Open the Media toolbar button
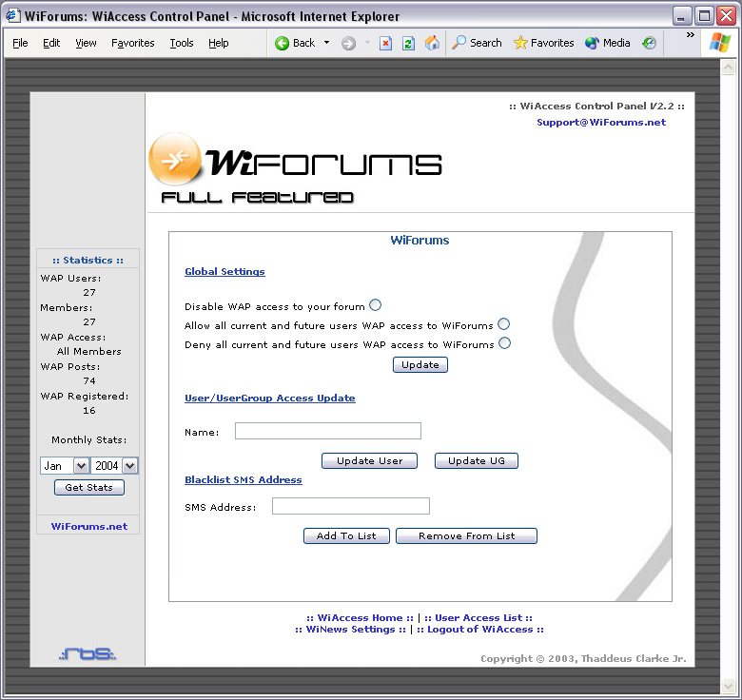The width and height of the screenshot is (742, 700). click(608, 43)
